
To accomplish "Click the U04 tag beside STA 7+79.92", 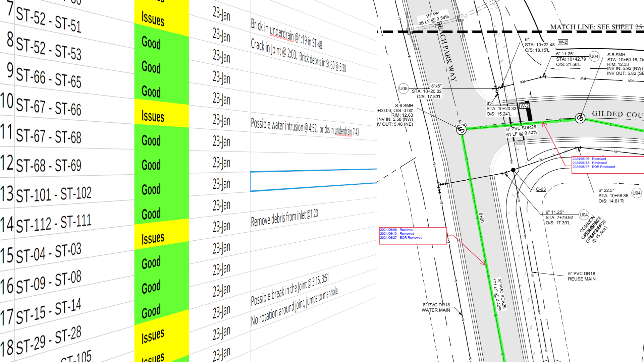I will coord(584,215).
